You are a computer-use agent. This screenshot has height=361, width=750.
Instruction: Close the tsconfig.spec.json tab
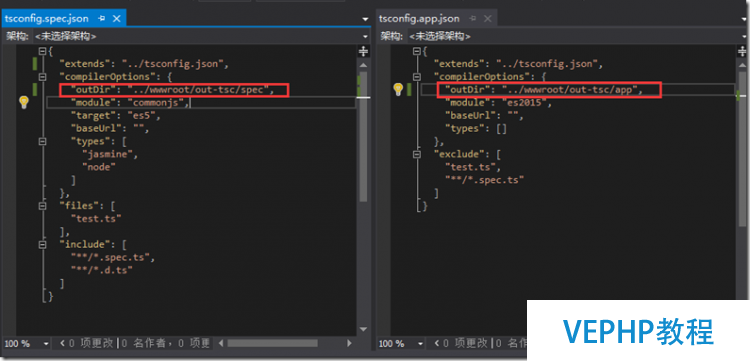pyautogui.click(x=116, y=19)
